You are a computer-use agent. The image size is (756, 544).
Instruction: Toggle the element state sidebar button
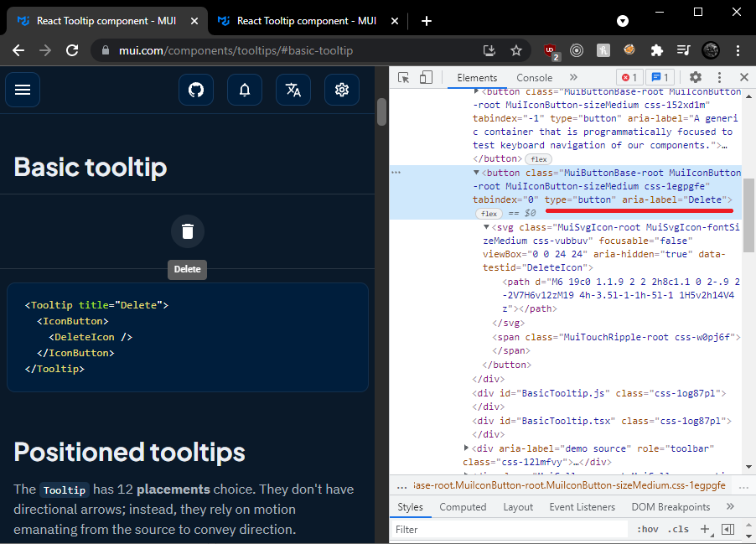[728, 529]
